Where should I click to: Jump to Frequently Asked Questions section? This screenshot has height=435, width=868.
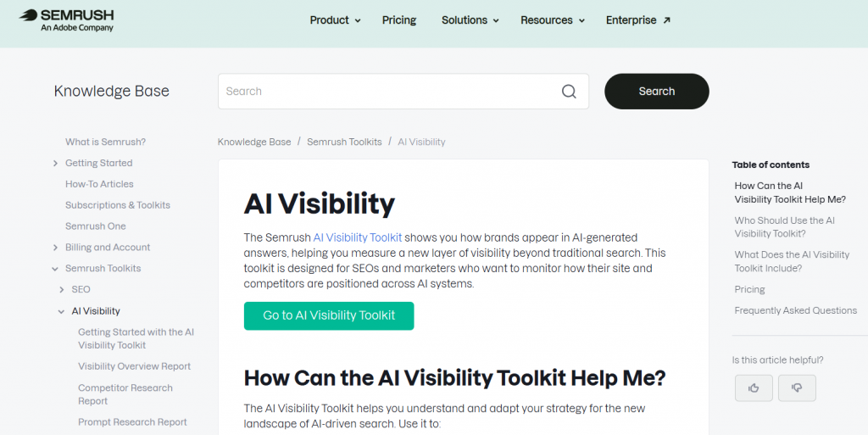[795, 310]
